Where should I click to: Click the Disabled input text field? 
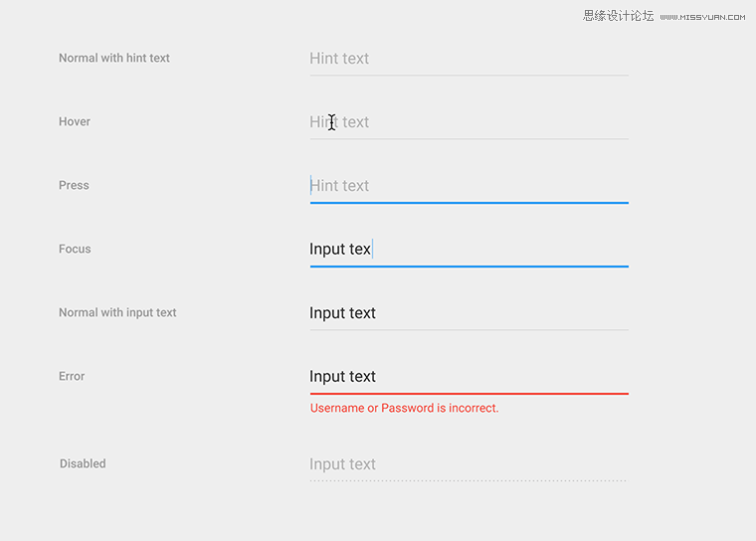click(x=470, y=465)
